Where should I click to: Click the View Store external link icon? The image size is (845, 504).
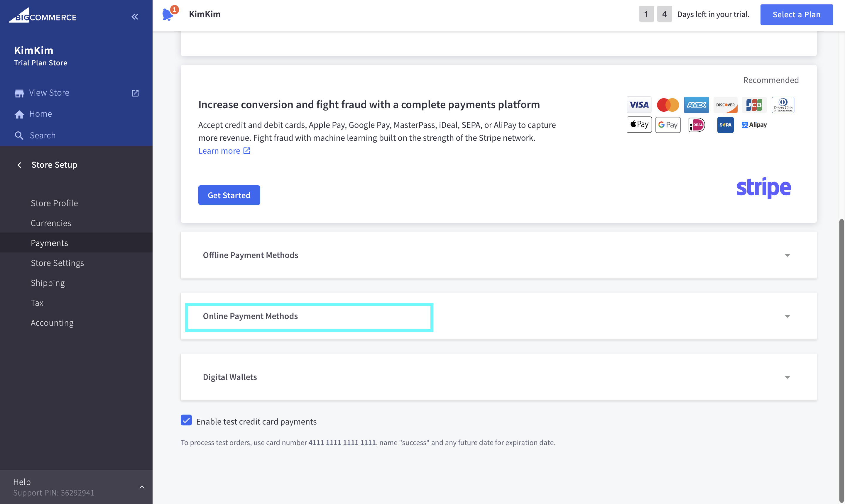click(135, 93)
